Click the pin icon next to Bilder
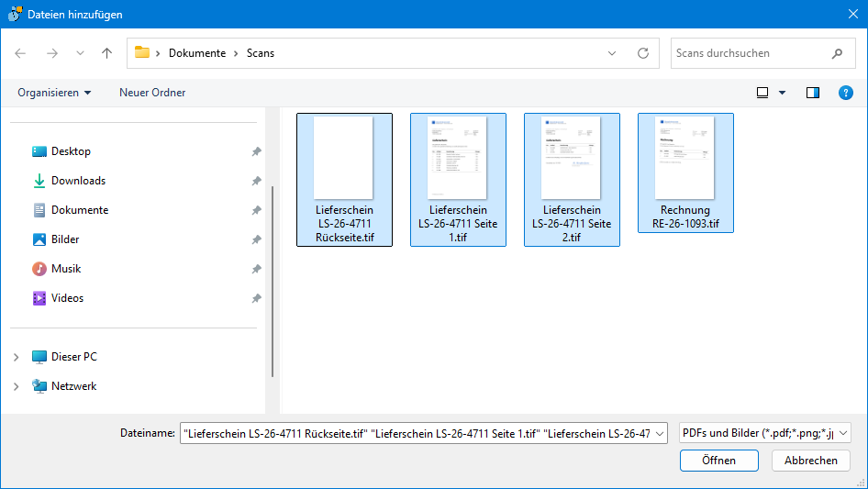Image resolution: width=868 pixels, height=489 pixels. click(256, 239)
